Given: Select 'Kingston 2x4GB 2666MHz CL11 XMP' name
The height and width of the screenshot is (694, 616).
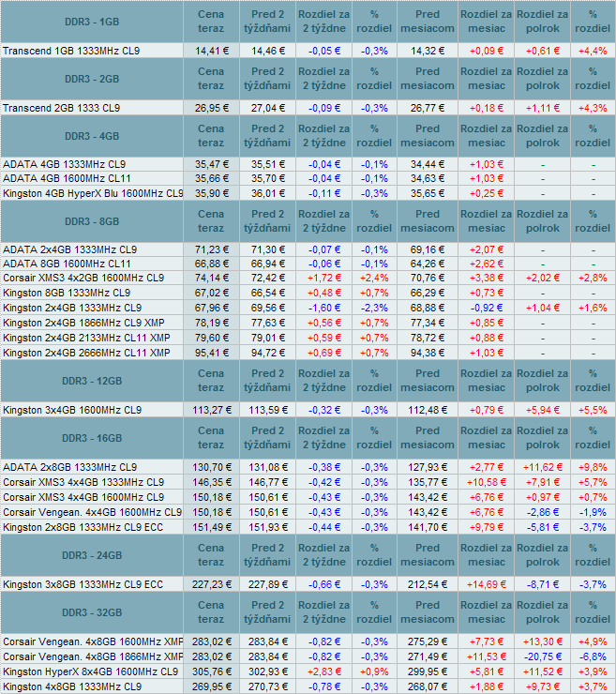Looking at the screenshot, I should 86,354.
